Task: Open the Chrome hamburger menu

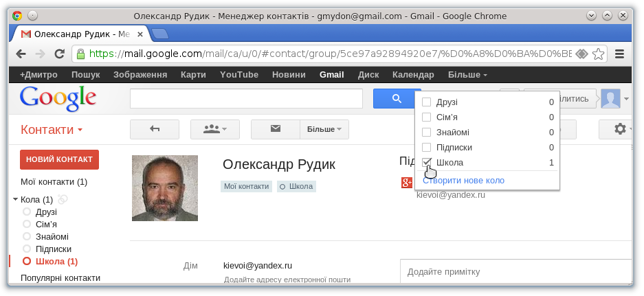Action: (619, 54)
